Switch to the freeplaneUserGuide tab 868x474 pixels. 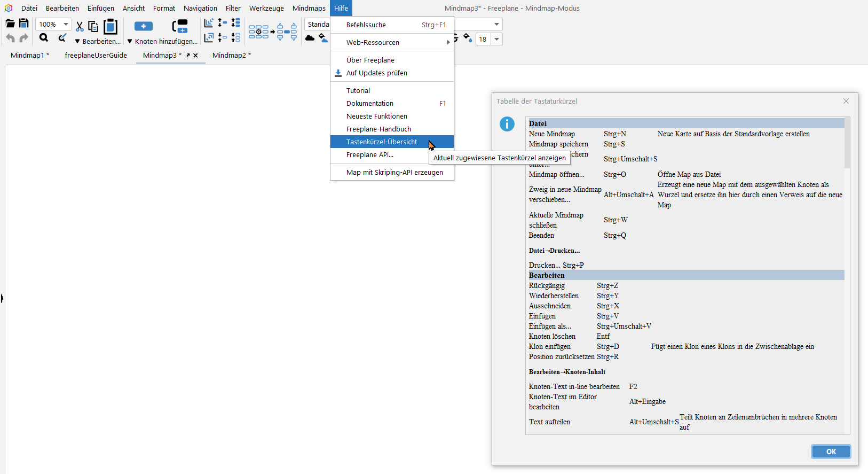point(96,55)
